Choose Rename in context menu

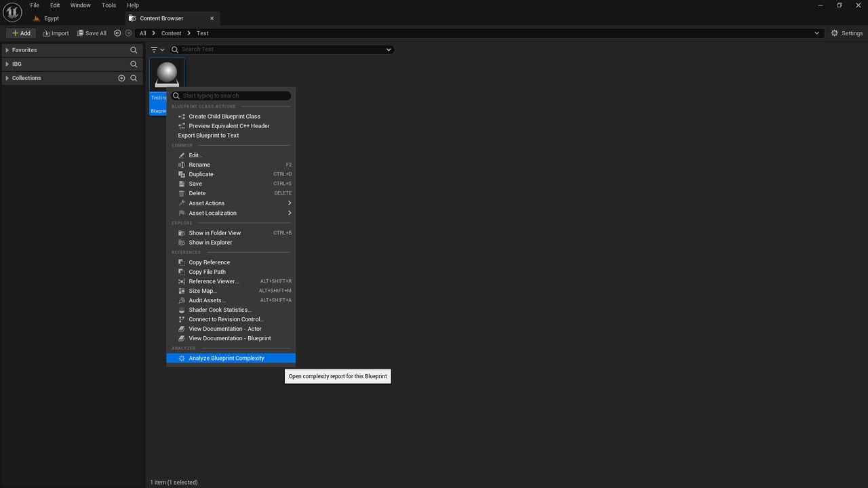231,165
